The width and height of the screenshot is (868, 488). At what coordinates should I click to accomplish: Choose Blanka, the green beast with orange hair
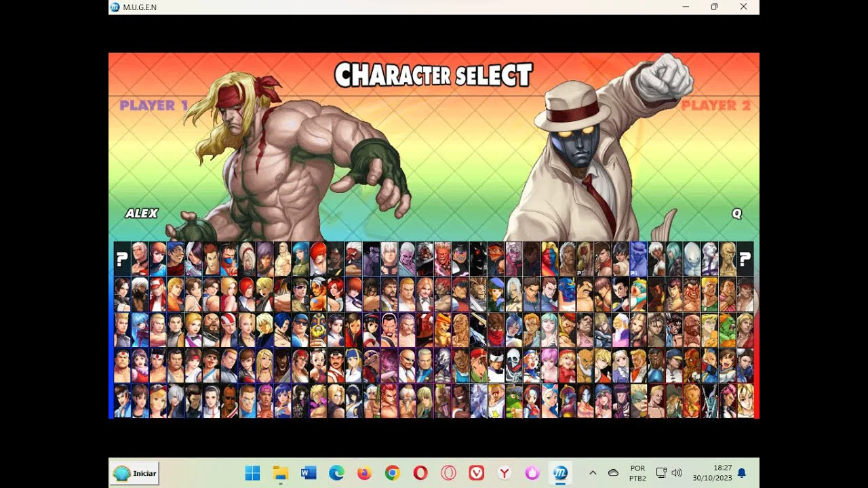tap(727, 330)
